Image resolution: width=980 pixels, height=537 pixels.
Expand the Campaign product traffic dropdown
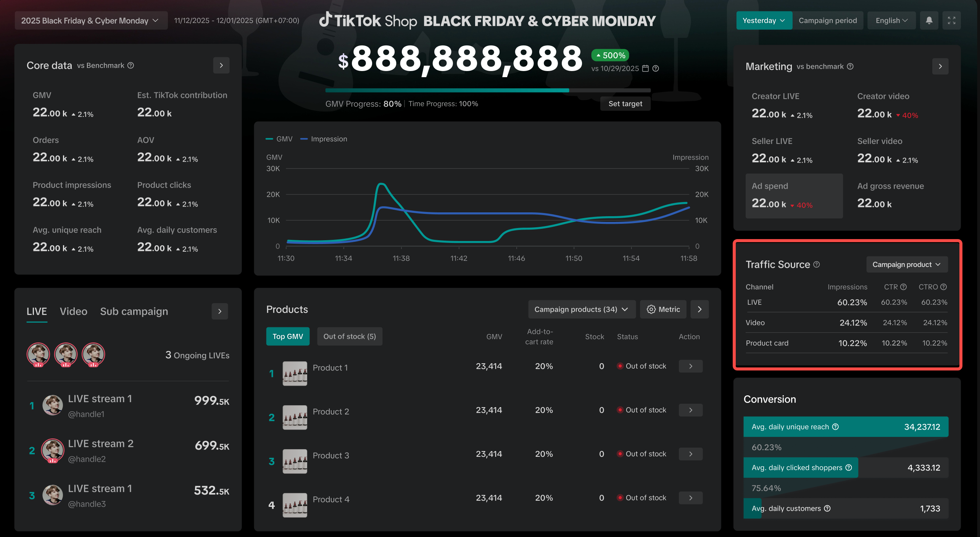tap(907, 264)
